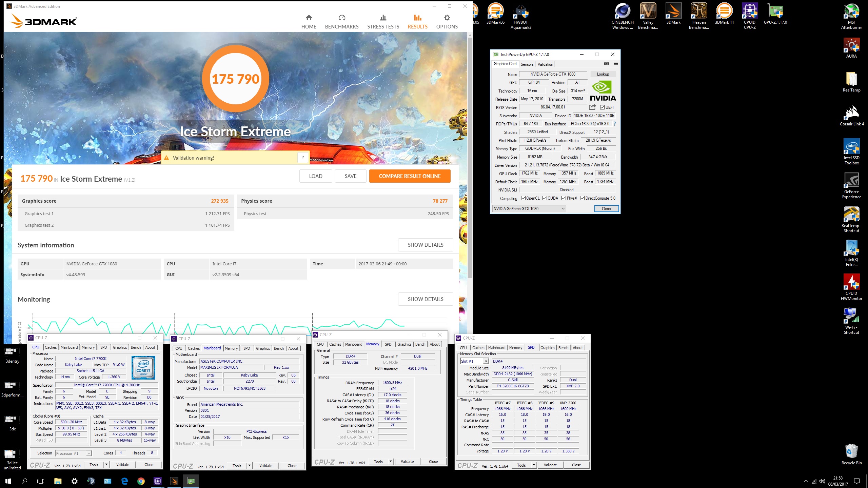Select Caches tab in CPU-Z CPU window
The image size is (868, 488).
pos(51,347)
